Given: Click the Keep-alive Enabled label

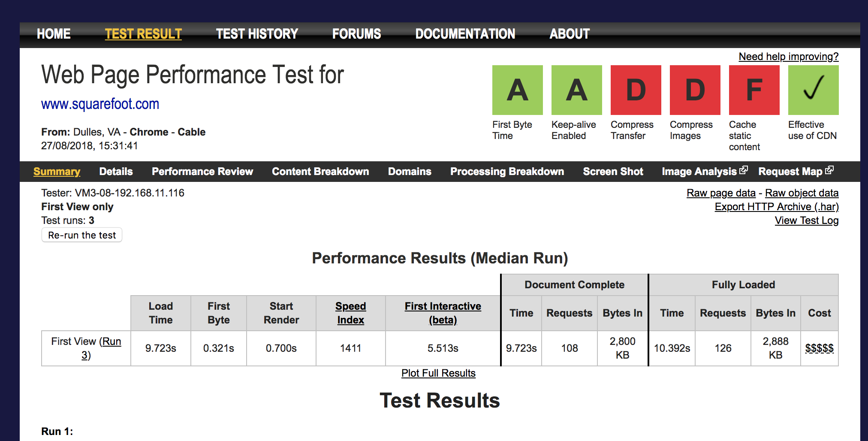Looking at the screenshot, I should pos(574,130).
